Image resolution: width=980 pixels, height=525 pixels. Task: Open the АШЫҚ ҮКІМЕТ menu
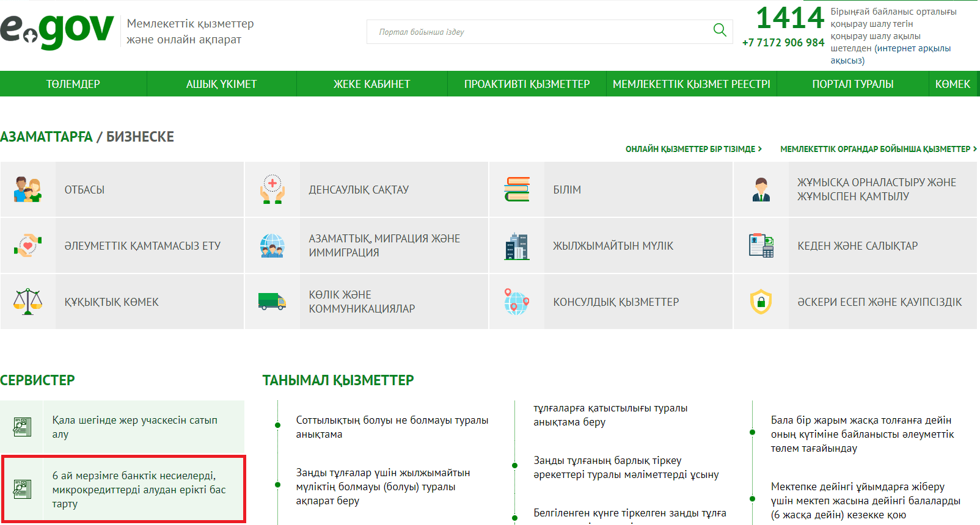(x=222, y=84)
